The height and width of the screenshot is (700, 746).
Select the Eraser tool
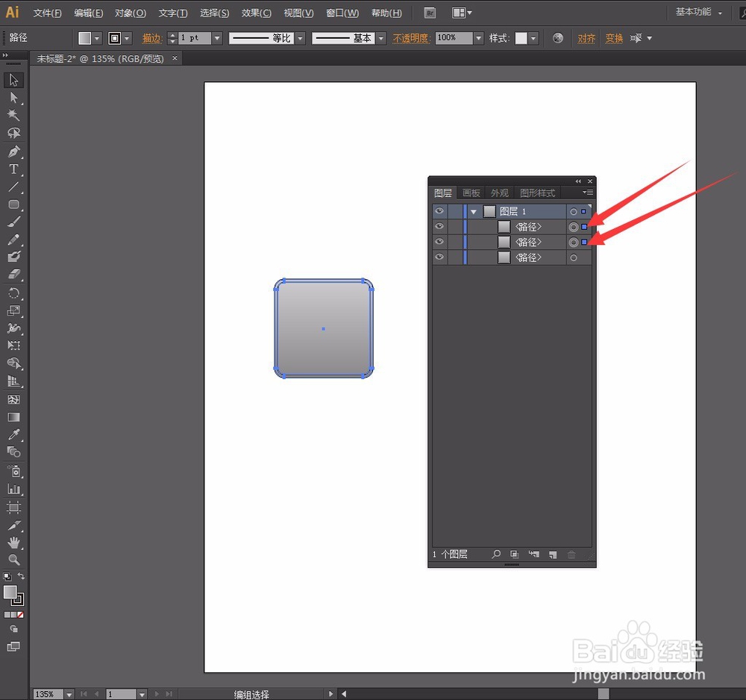coord(13,275)
